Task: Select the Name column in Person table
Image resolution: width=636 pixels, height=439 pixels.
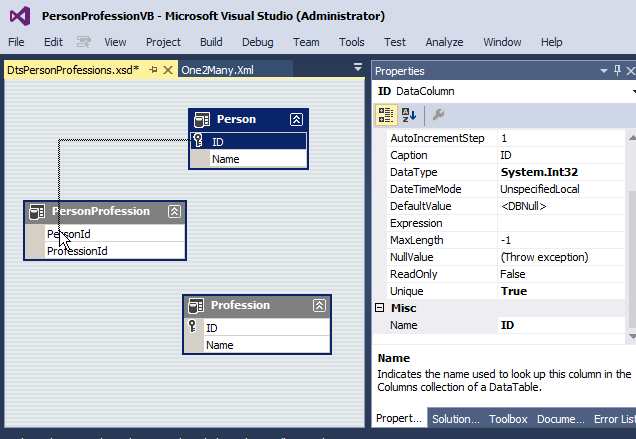Action: click(248, 159)
